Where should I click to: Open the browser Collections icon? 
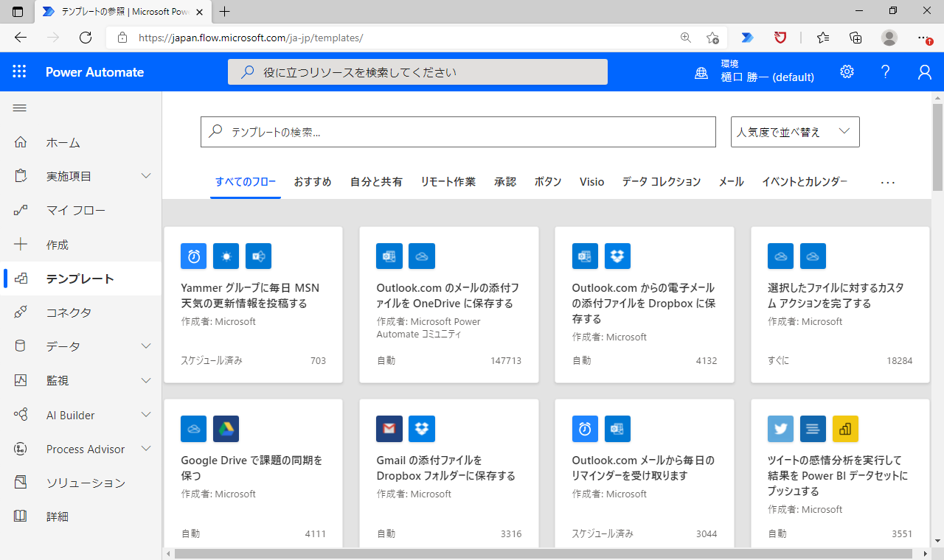pos(855,38)
